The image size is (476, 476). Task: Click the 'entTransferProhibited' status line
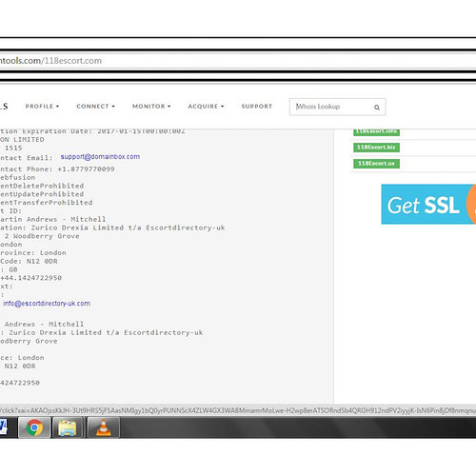click(x=47, y=203)
